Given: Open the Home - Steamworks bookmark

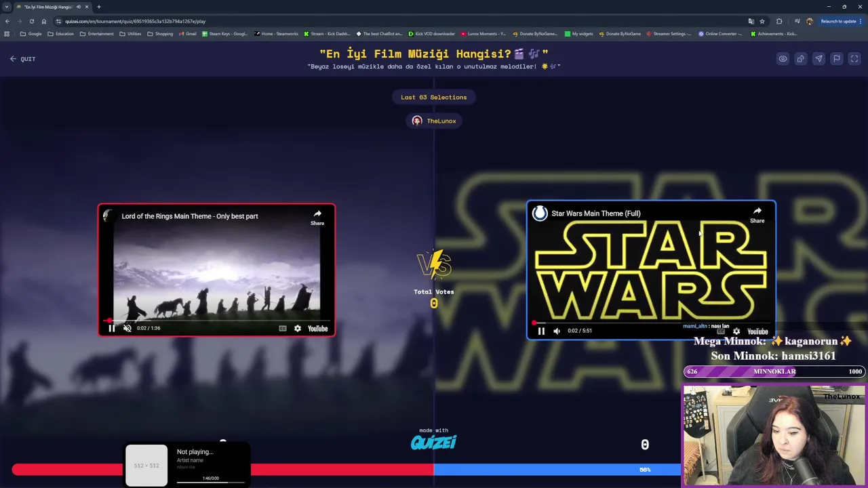Looking at the screenshot, I should pyautogui.click(x=276, y=34).
